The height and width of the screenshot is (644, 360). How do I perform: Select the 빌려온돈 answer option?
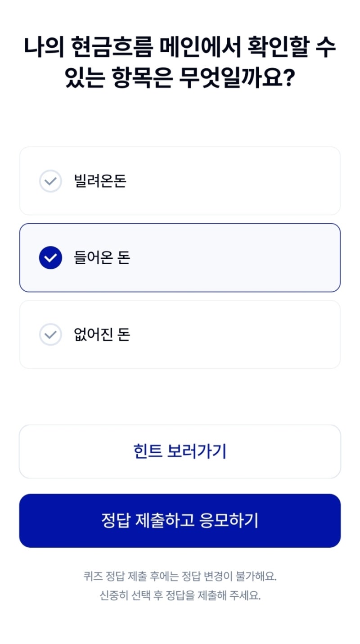pyautogui.click(x=180, y=181)
